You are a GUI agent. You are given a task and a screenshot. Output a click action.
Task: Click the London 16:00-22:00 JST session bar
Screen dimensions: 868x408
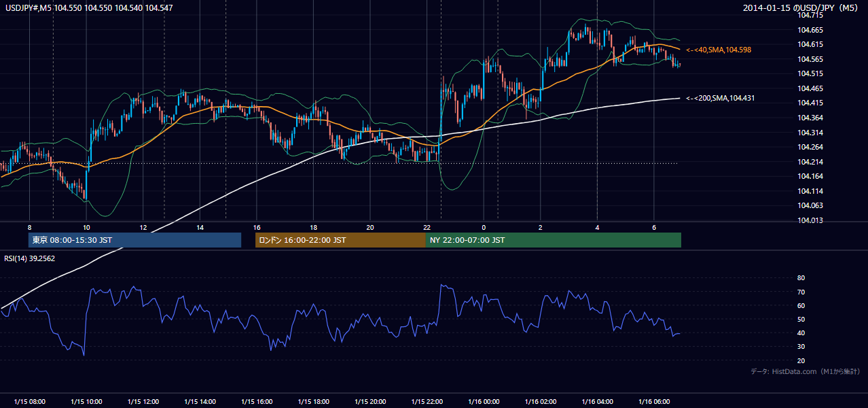click(340, 240)
